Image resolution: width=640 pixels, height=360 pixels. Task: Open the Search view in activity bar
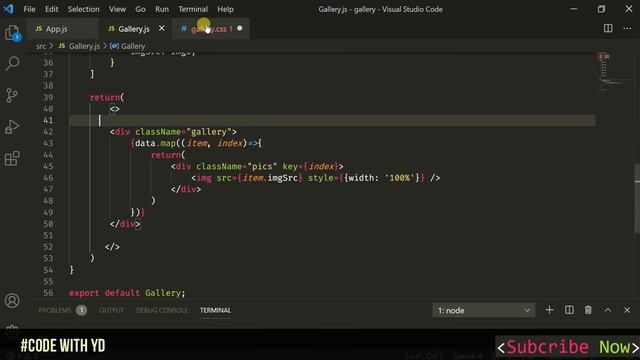(12, 64)
